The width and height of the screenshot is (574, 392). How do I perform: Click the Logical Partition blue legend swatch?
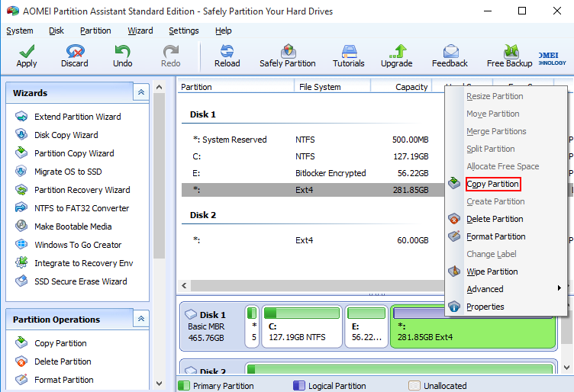click(x=299, y=386)
